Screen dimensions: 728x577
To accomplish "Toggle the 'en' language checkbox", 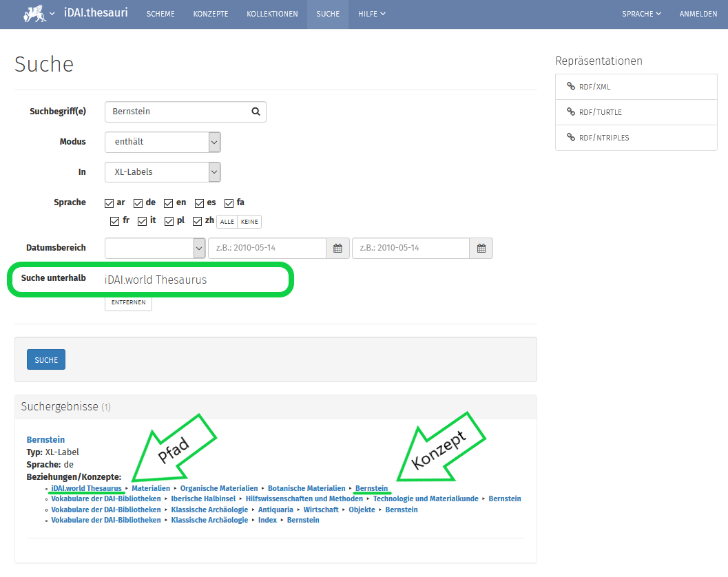I will 169,203.
